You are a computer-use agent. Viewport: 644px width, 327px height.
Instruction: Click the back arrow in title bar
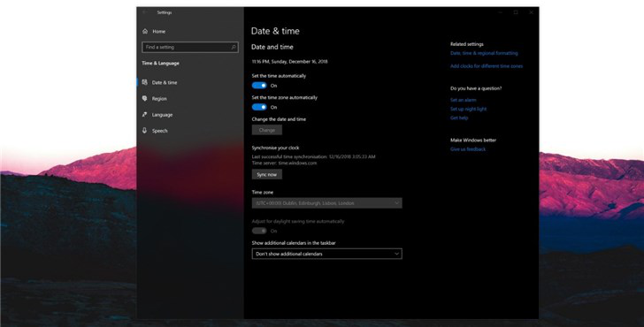tap(144, 12)
